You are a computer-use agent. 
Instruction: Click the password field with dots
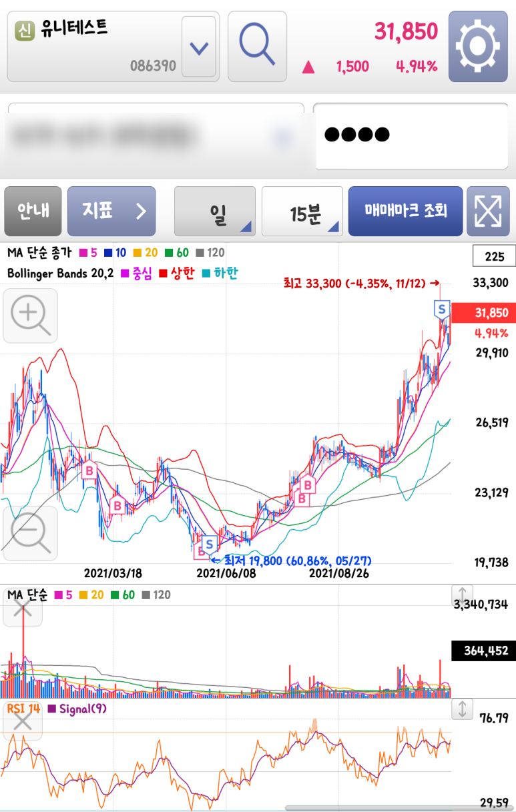(x=411, y=135)
